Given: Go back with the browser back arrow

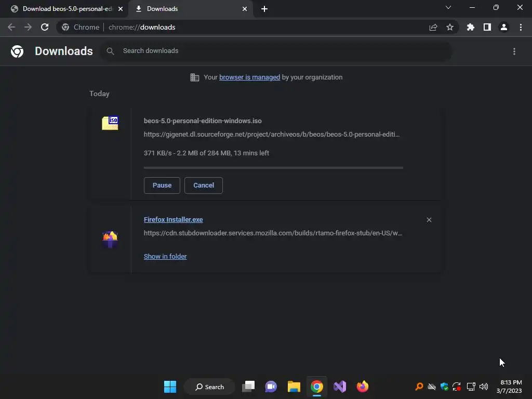Looking at the screenshot, I should tap(11, 27).
